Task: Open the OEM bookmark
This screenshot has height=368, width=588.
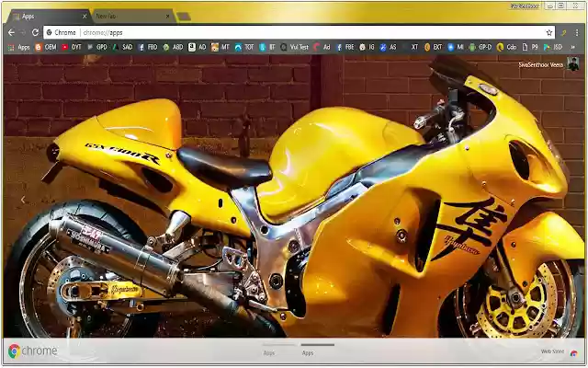Action: click(x=46, y=47)
